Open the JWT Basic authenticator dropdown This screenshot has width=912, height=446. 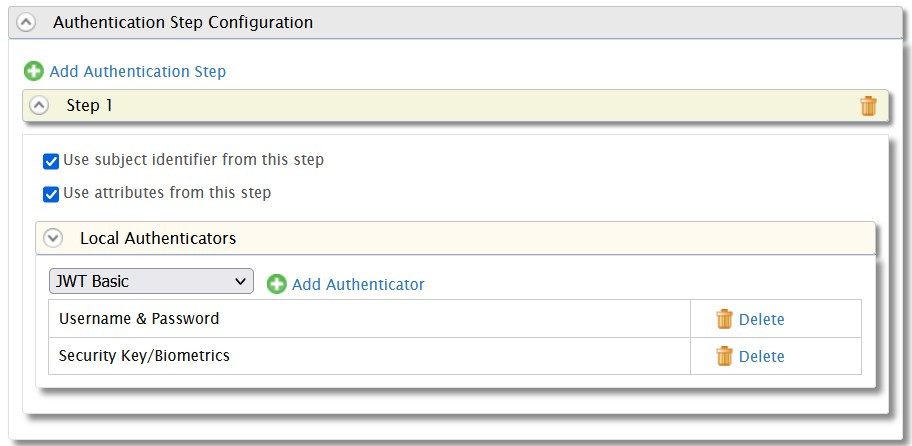tap(151, 281)
